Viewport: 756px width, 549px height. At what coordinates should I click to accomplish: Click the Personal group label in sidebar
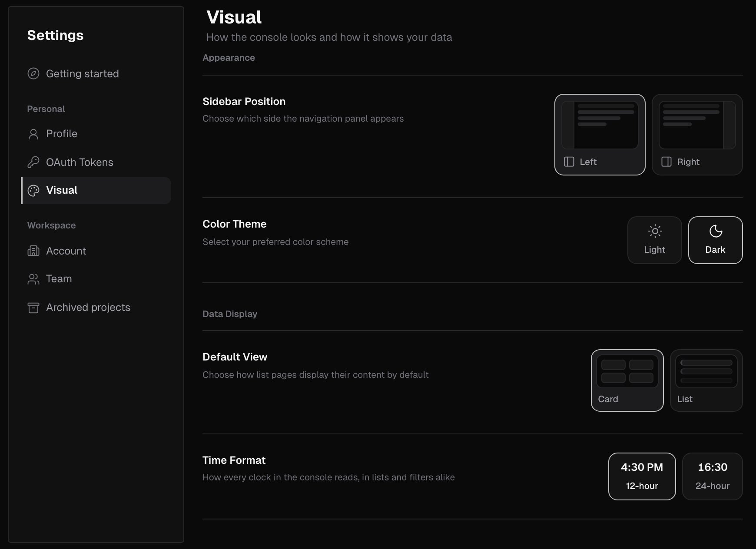click(46, 109)
